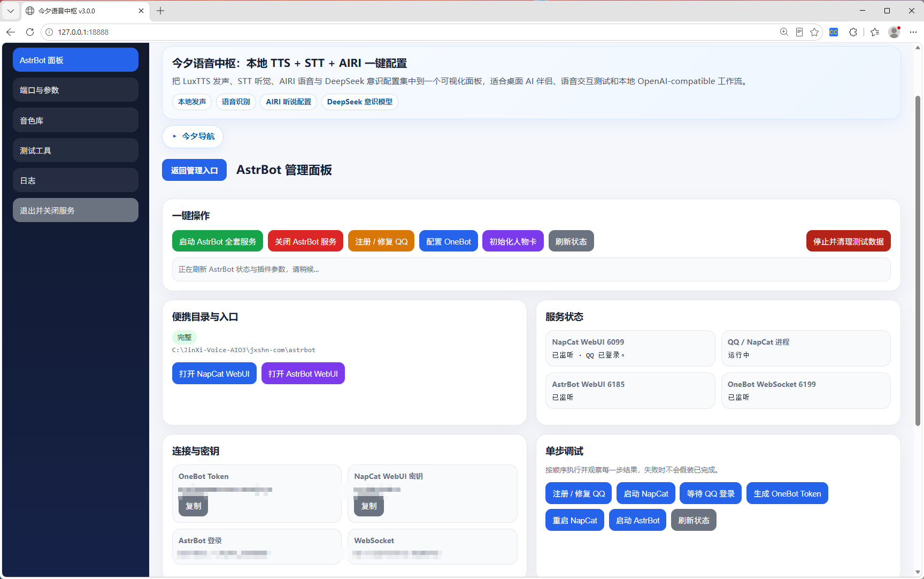The width and height of the screenshot is (924, 579).
Task: Click the purple 初始化人物卡 button
Action: [513, 241]
